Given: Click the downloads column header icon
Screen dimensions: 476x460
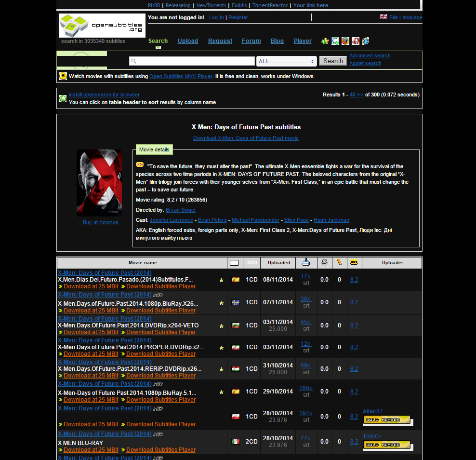Looking at the screenshot, I should tap(306, 262).
